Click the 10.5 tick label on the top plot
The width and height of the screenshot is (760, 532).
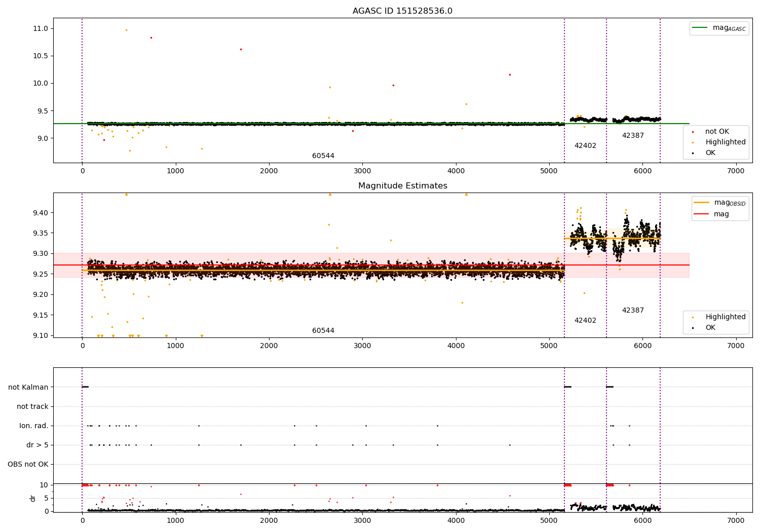coord(41,56)
